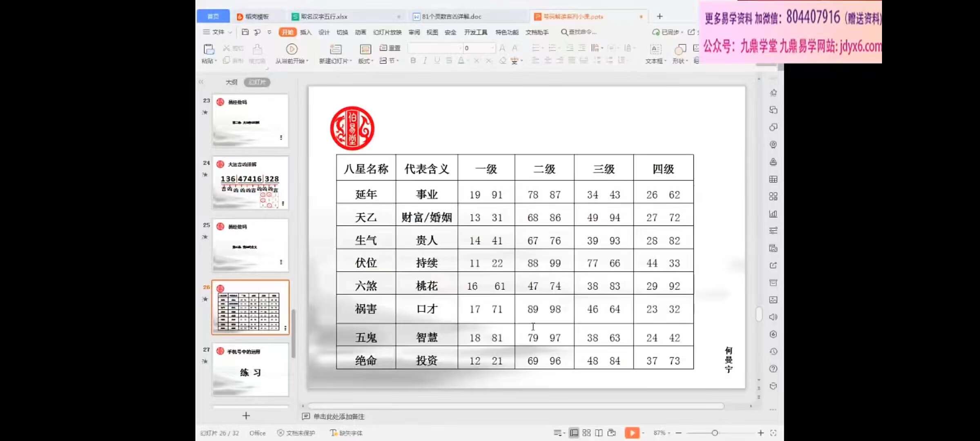
Task: Open the slide sorter grid view
Action: [x=586, y=433]
